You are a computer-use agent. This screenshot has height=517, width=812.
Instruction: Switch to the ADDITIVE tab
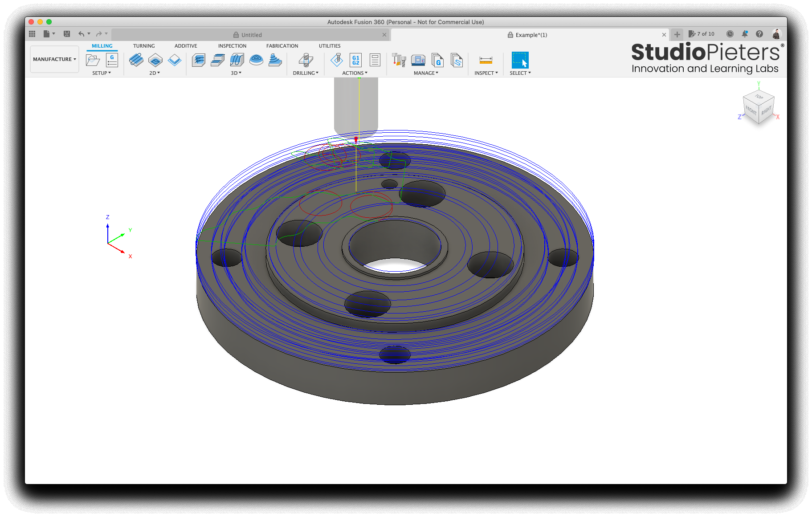tap(186, 46)
